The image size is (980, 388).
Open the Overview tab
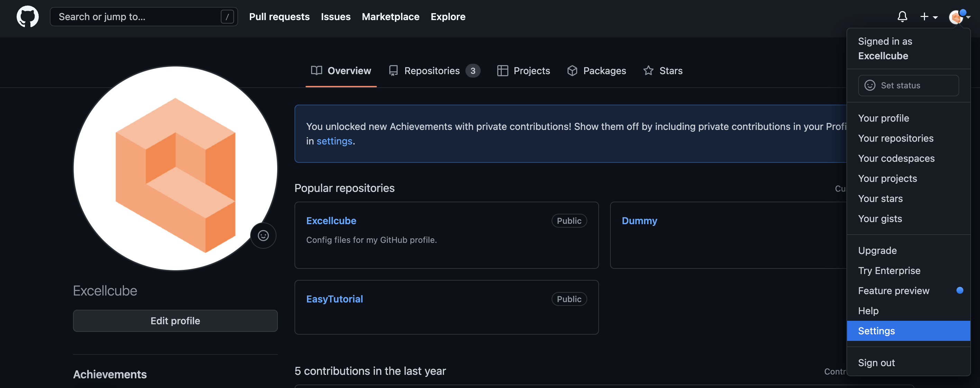coord(341,71)
